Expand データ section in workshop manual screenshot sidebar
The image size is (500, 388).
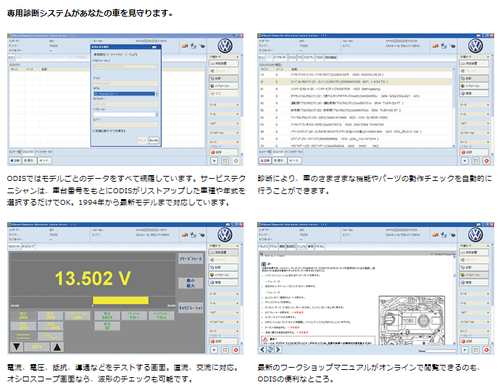coord(474,294)
